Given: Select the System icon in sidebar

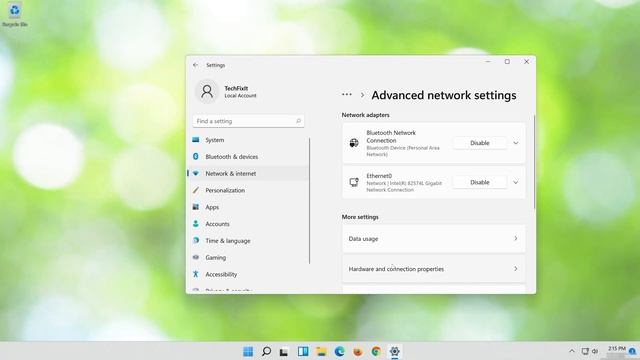Looking at the screenshot, I should tap(196, 140).
